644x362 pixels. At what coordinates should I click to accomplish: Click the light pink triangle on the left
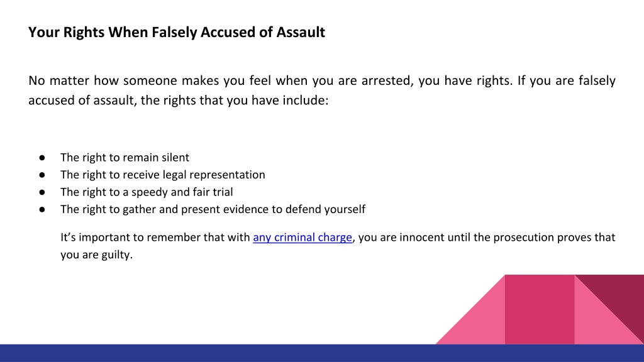(481, 321)
